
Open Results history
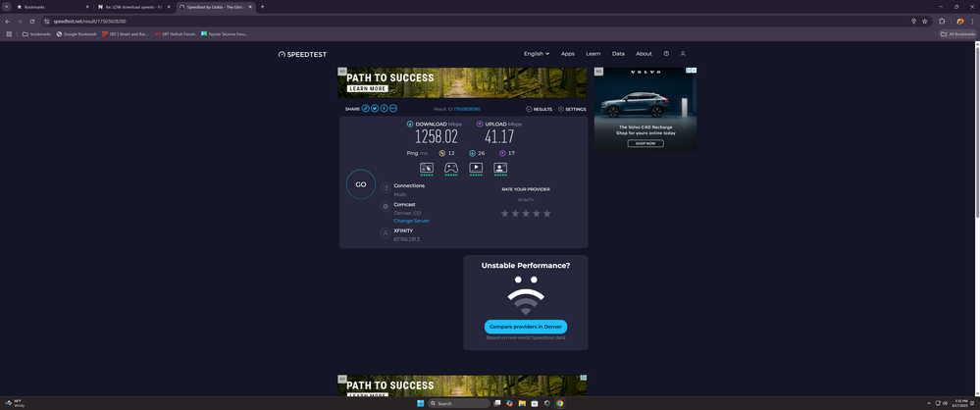(540, 109)
